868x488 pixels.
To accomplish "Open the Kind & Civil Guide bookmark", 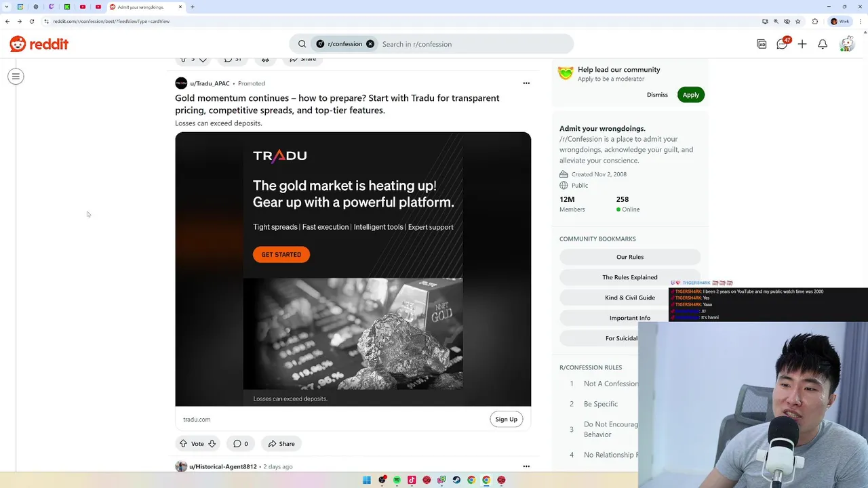I will pyautogui.click(x=630, y=298).
